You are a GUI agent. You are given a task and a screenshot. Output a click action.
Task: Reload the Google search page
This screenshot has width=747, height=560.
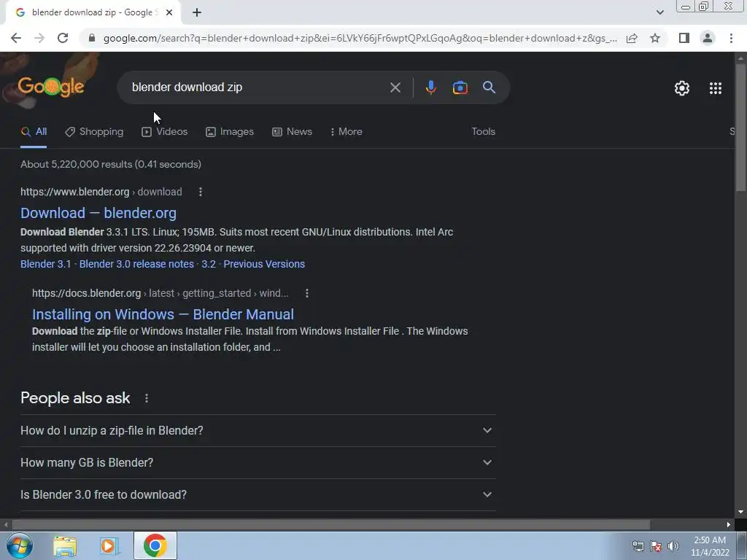tap(63, 38)
